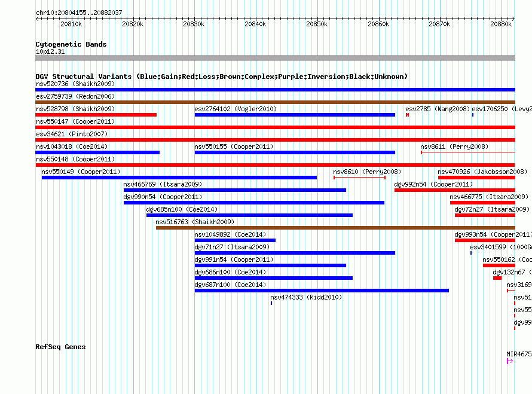Click the 10p12.31 band name text

tap(50, 51)
